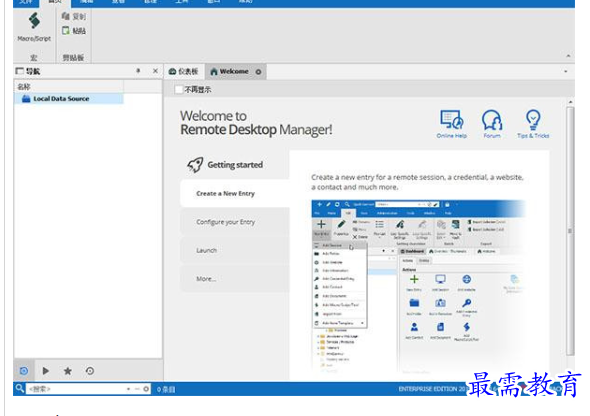Select the Configure your Entry step
Viewport: 590px width, 416px height.
click(235, 222)
